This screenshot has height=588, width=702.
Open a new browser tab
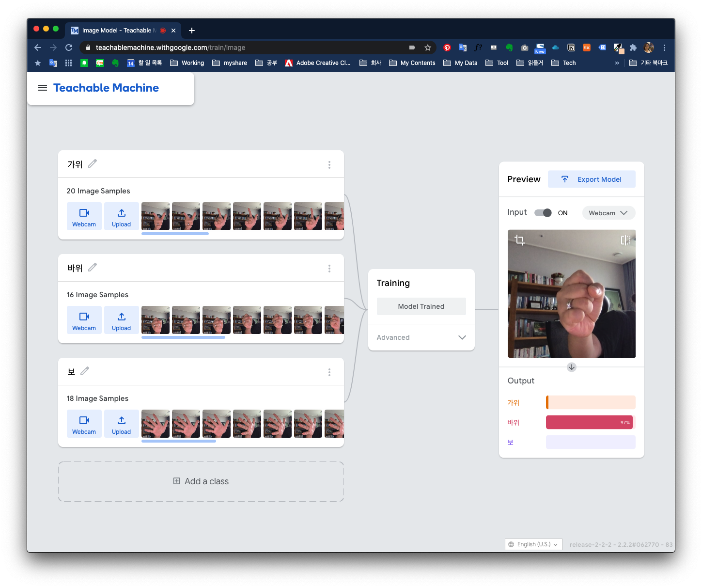(192, 31)
